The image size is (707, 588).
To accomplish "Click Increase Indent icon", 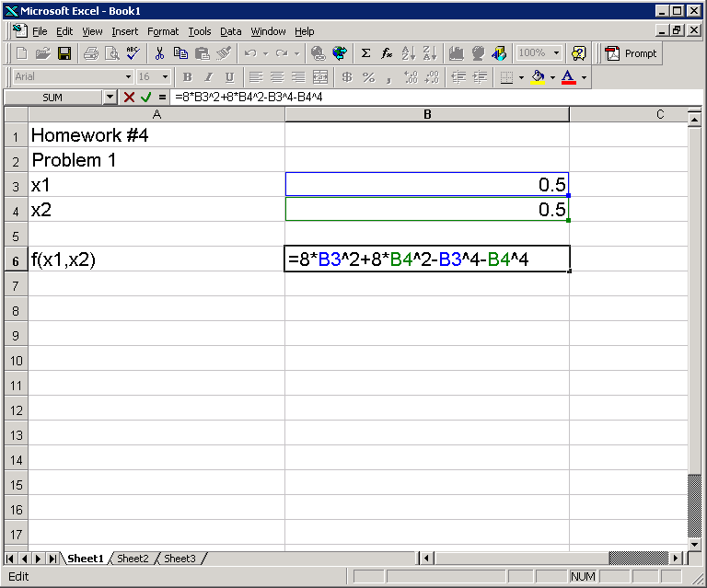I will click(480, 77).
